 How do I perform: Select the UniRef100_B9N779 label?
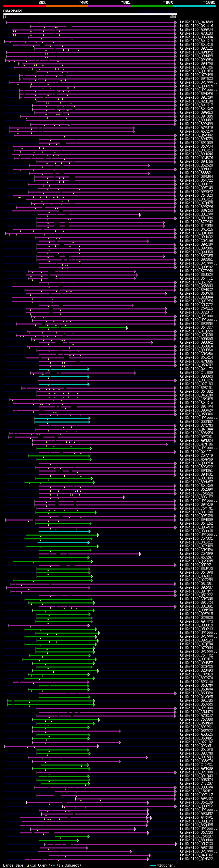[x=196, y=139]
